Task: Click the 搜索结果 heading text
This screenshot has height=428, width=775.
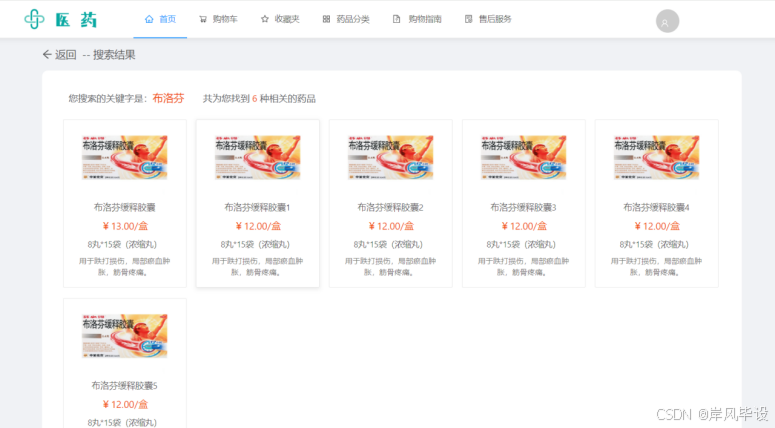Action: (x=114, y=54)
